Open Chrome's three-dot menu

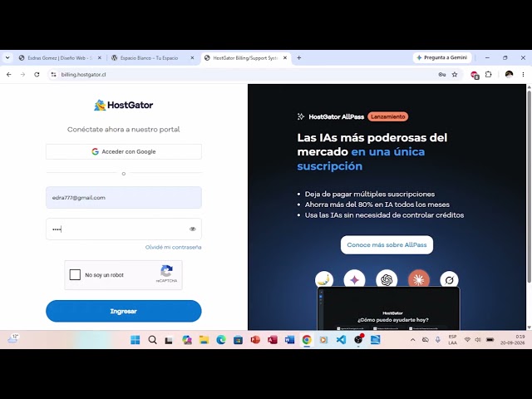[x=523, y=74]
